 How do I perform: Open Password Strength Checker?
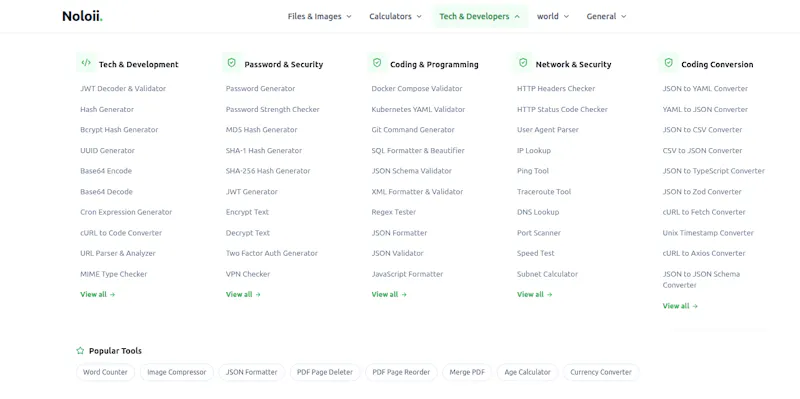(272, 110)
